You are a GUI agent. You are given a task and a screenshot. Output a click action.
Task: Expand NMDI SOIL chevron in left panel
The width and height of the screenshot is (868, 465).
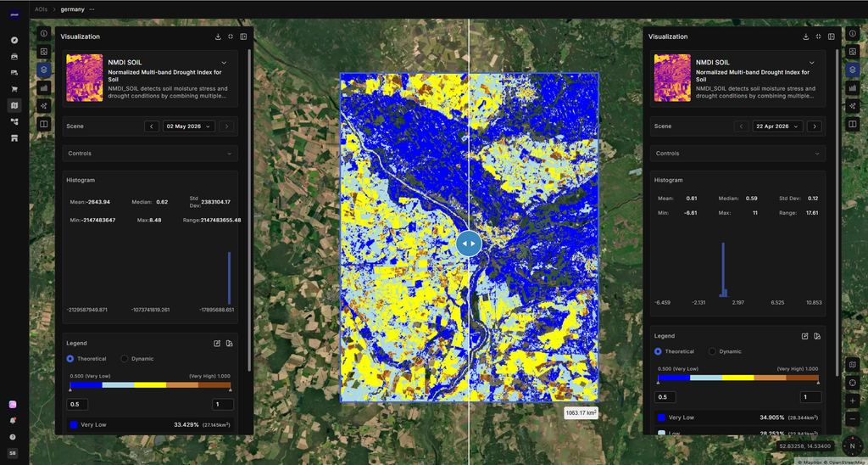click(x=224, y=63)
